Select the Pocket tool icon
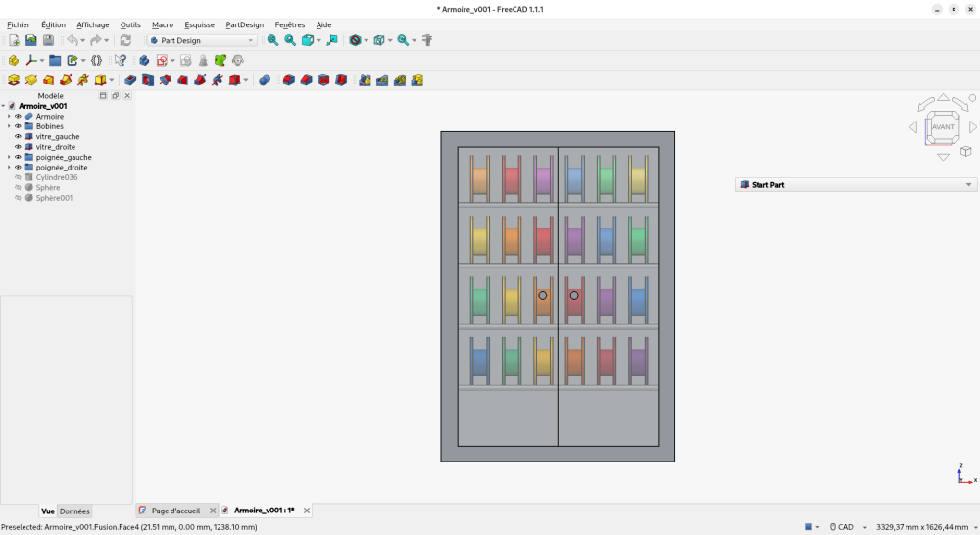 (130, 80)
